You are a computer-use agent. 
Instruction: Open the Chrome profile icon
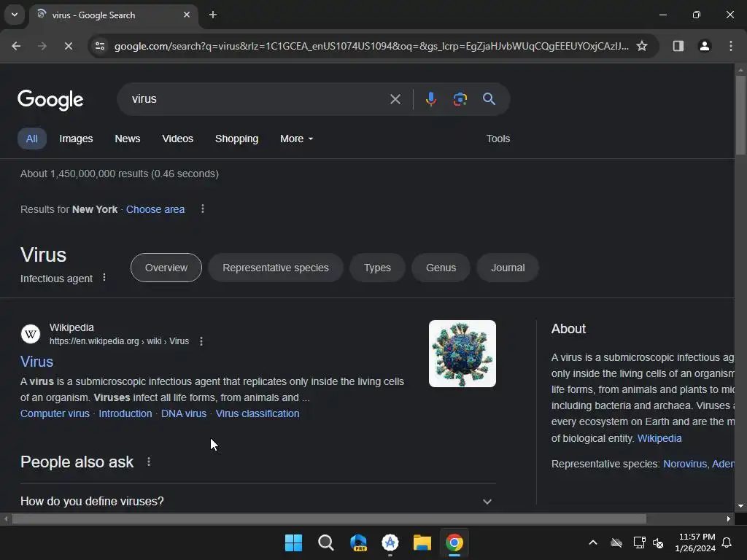pos(704,46)
